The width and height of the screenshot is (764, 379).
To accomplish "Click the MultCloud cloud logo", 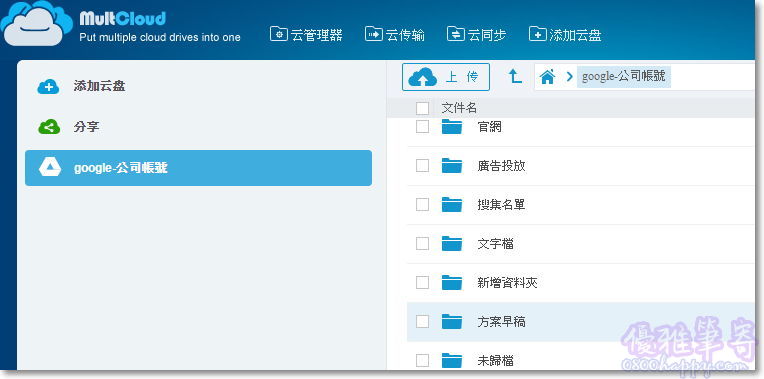I will tap(36, 23).
